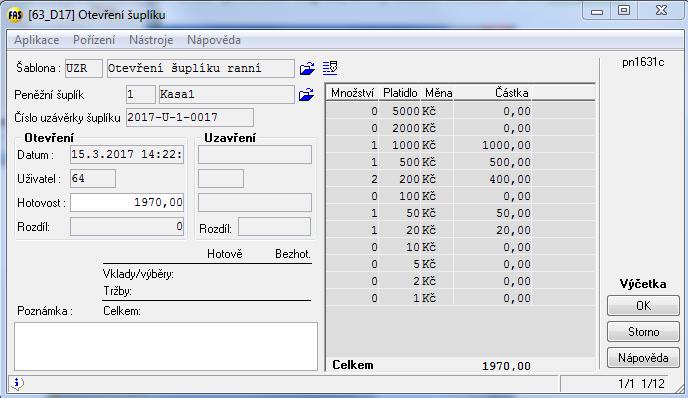Click the Tržby label

117,291
